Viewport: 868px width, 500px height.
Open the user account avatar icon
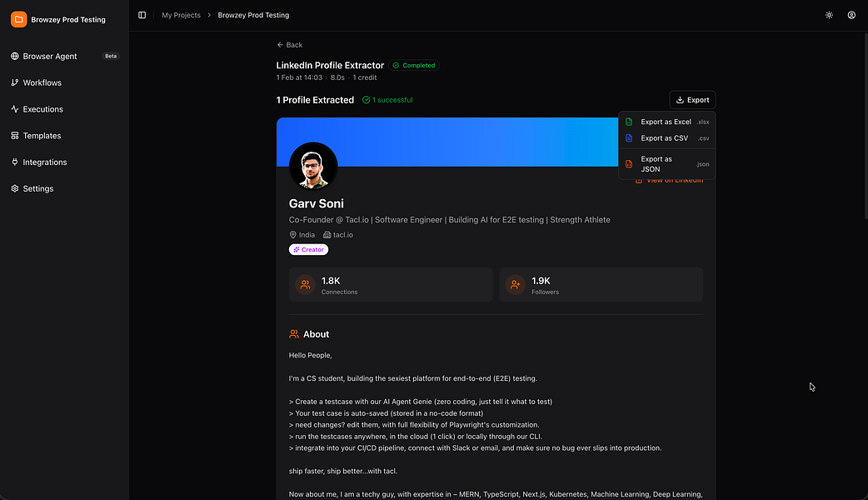pyautogui.click(x=851, y=15)
